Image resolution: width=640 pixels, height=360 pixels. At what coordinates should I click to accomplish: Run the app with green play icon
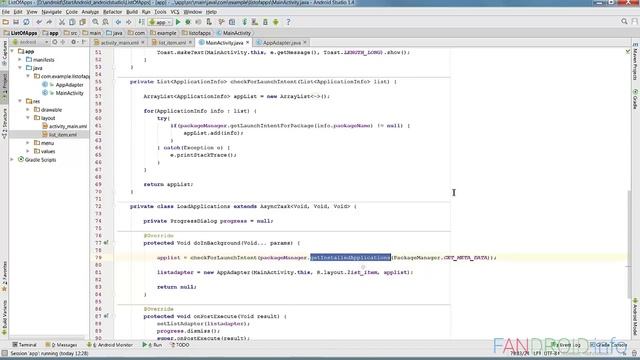point(178,22)
